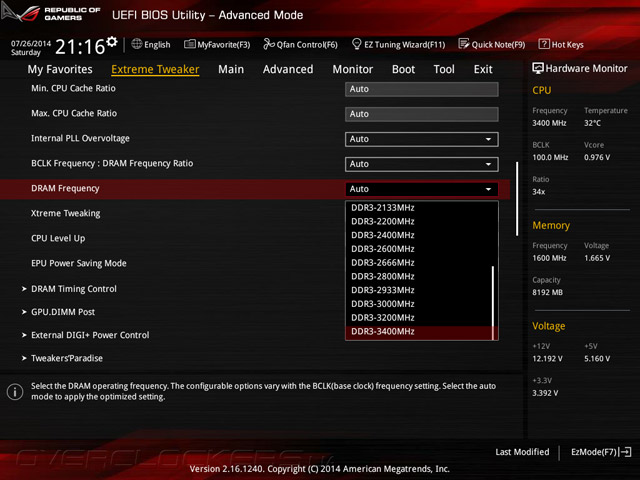Click the Hot Keys question mark icon
The height and width of the screenshot is (480, 640).
[x=544, y=44]
